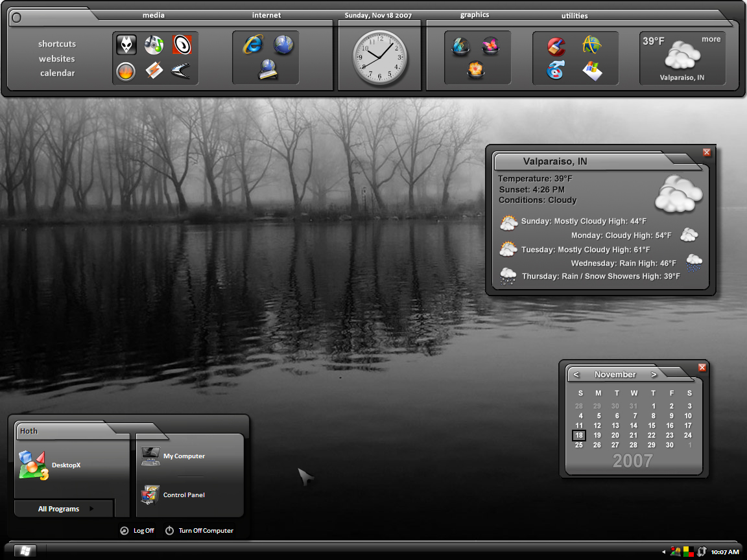Launch the Winamp lightning bolt icon

(x=154, y=71)
